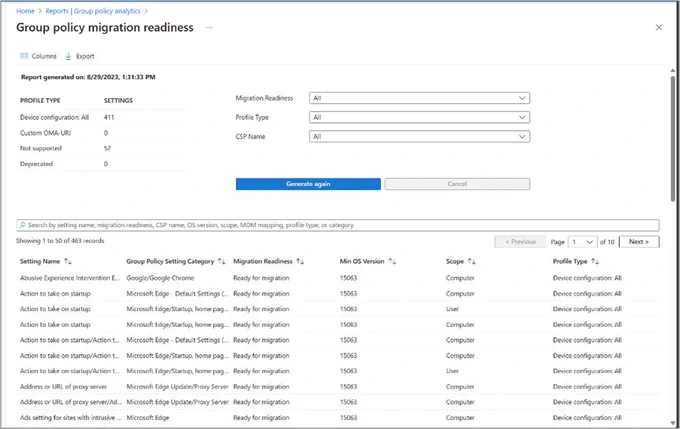Screen dimensions: 680x429
Task: Select Address or URL of proxy server cell
Action: pos(63,386)
